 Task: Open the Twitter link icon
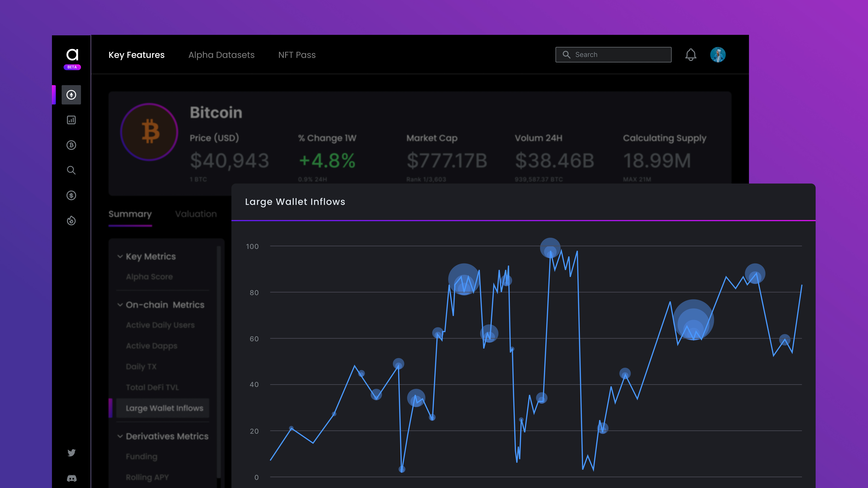(71, 453)
